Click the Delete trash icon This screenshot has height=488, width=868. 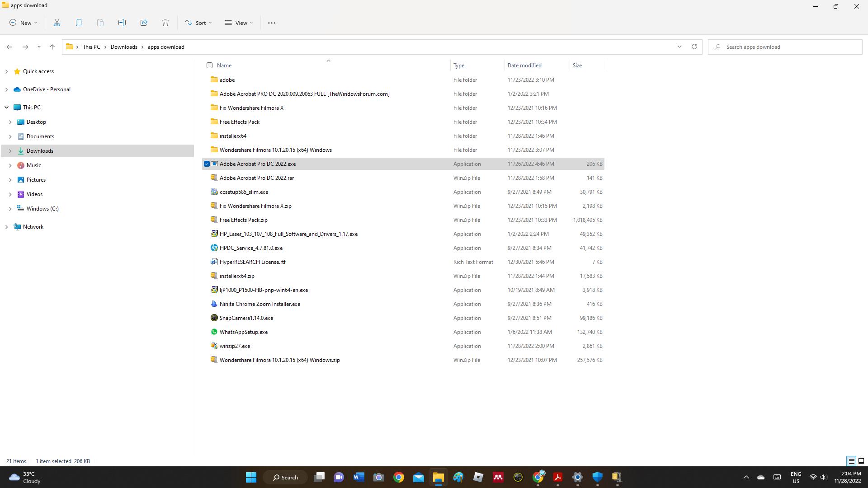pyautogui.click(x=165, y=23)
